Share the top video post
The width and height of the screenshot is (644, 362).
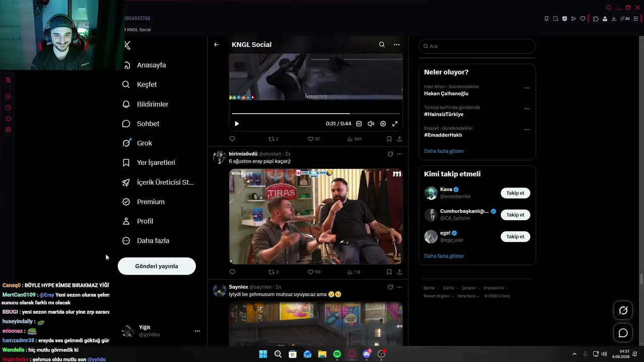pyautogui.click(x=399, y=139)
